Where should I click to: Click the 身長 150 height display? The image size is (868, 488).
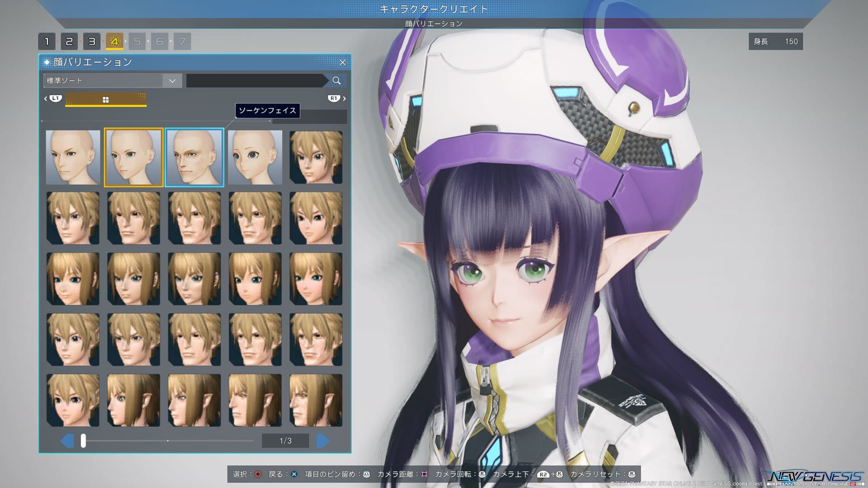[776, 42]
